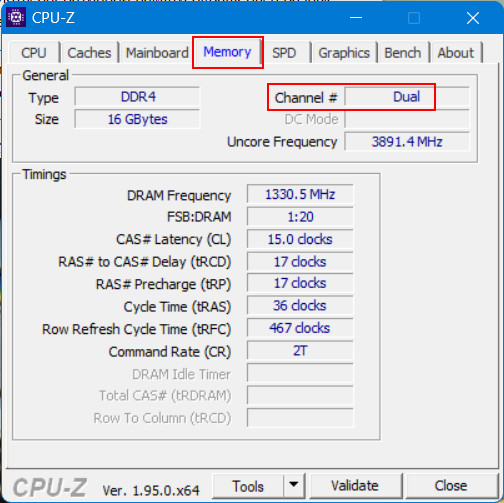Click the empty DC Mode field

[x=407, y=119]
